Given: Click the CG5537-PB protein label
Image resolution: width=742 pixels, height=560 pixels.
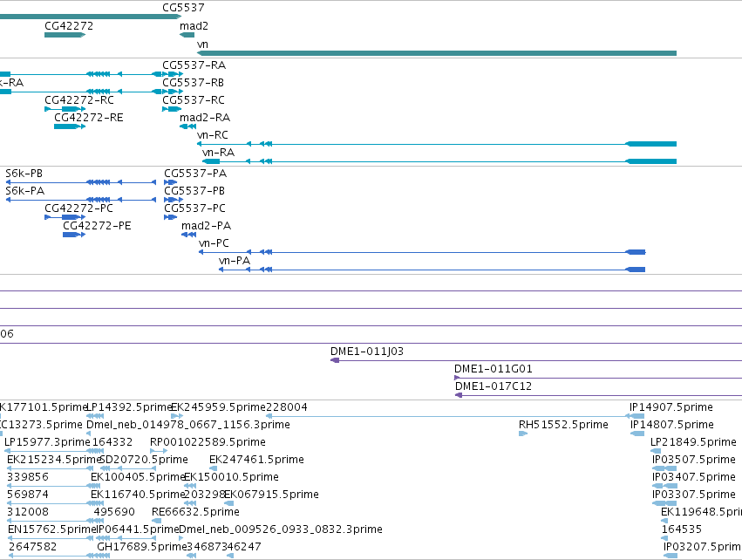Looking at the screenshot, I should 194,191.
